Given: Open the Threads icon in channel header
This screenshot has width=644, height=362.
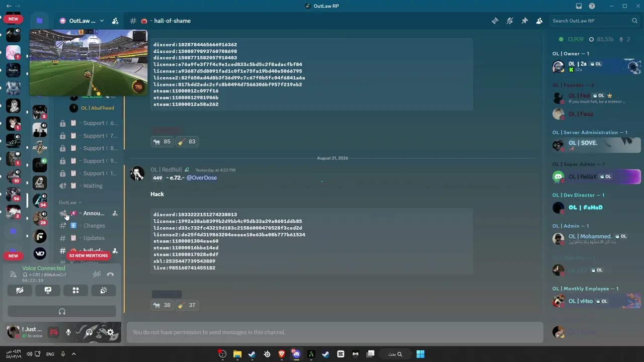Looking at the screenshot, I should coord(495,21).
